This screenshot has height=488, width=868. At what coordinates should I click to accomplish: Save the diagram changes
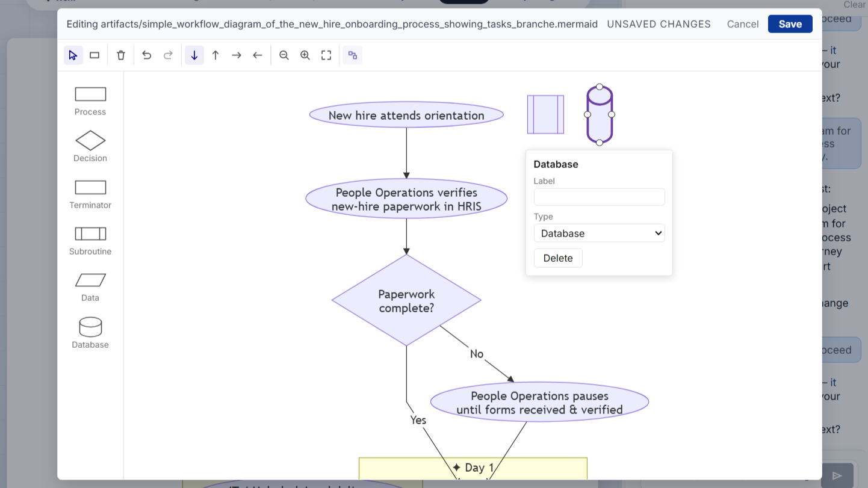click(790, 24)
